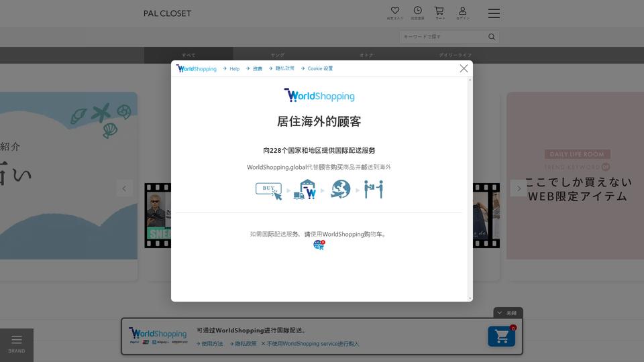Open the 隐私政策 link in the bottom bar

(243, 343)
